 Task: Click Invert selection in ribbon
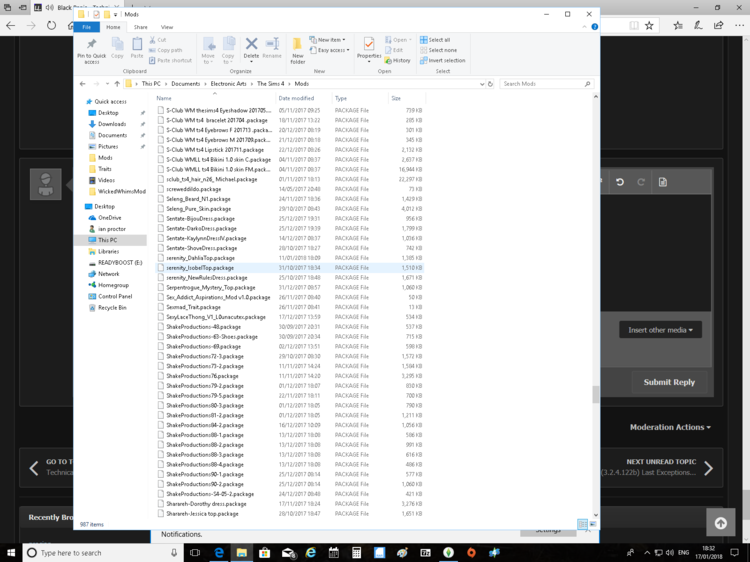pyautogui.click(x=442, y=61)
